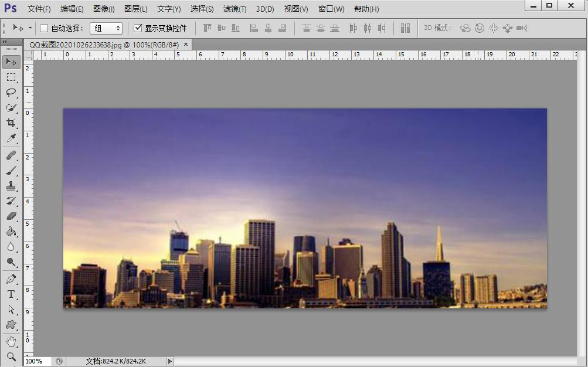
Task: Choose the Eraser tool
Action: (11, 216)
